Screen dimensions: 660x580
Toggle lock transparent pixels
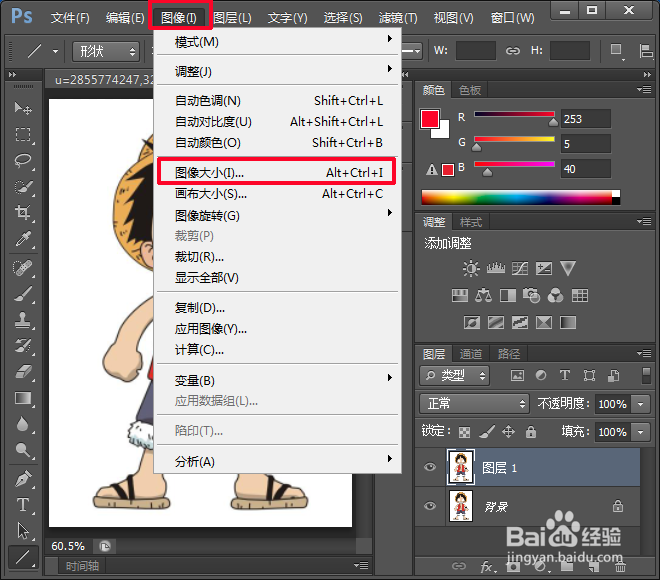(464, 432)
